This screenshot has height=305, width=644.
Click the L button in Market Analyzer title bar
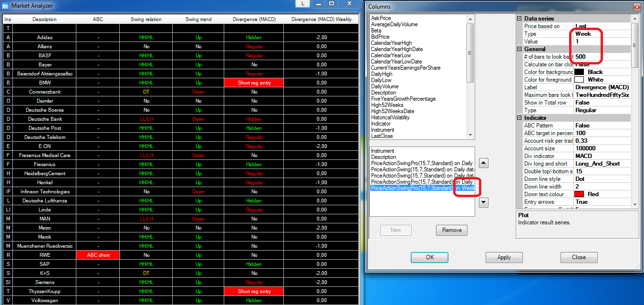[x=302, y=4]
